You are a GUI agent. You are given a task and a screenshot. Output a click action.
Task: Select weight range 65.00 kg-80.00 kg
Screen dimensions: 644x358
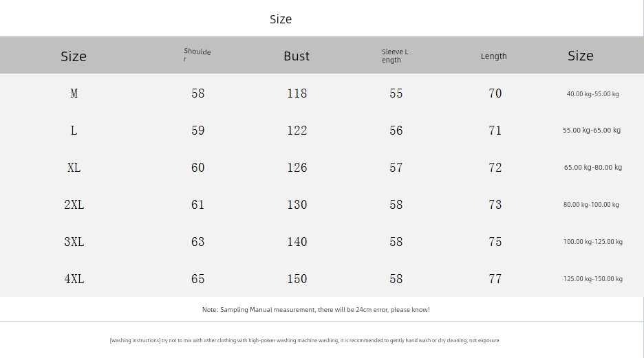click(592, 168)
